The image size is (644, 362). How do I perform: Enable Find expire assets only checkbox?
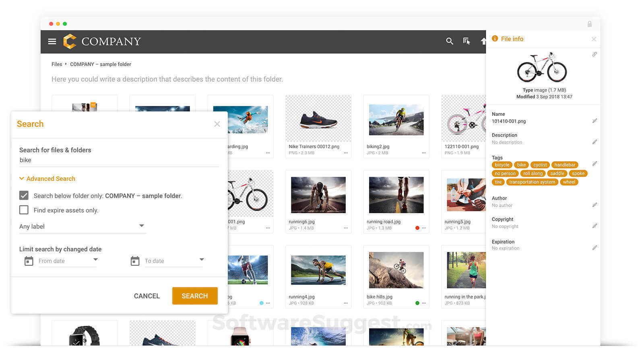24,210
